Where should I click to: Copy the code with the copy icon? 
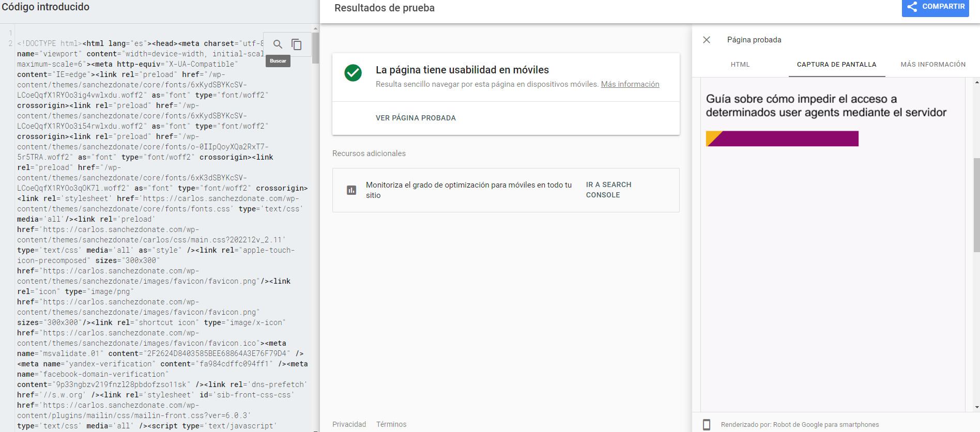tap(297, 44)
